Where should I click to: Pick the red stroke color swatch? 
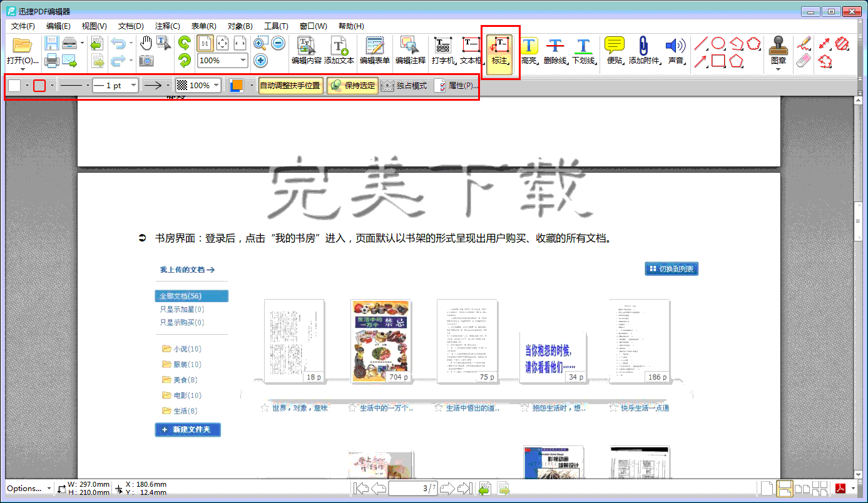39,86
